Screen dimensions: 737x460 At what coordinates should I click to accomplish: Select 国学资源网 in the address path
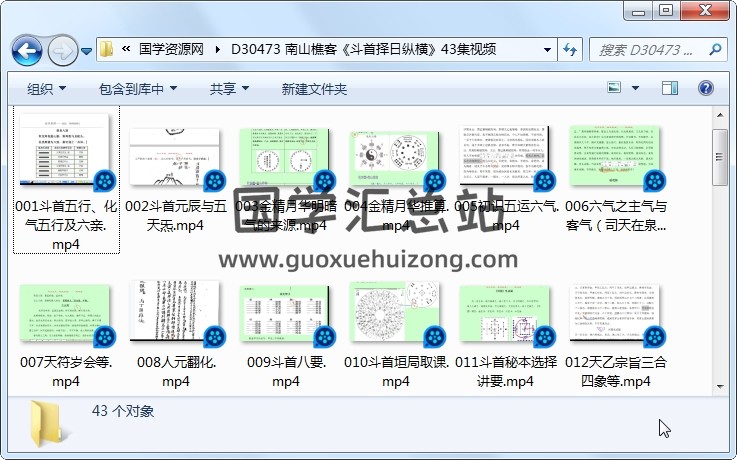point(171,49)
